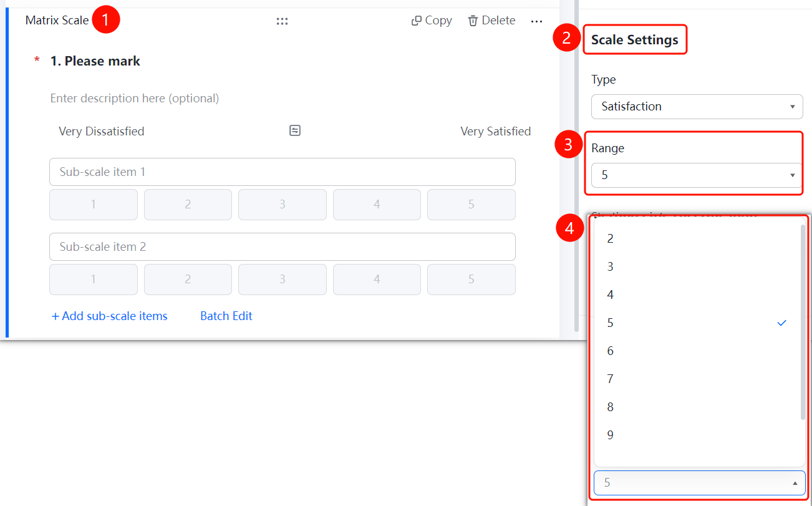Click the scrollbar of the open number list
The image size is (812, 506).
803,322
